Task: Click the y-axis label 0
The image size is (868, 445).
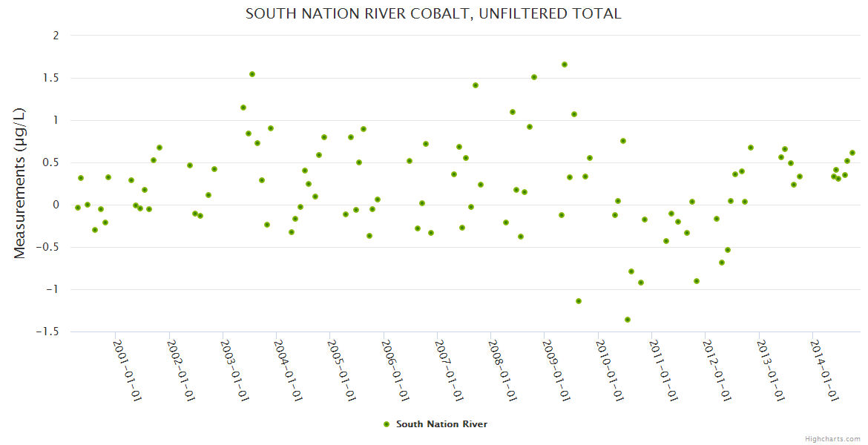Action: [55, 205]
